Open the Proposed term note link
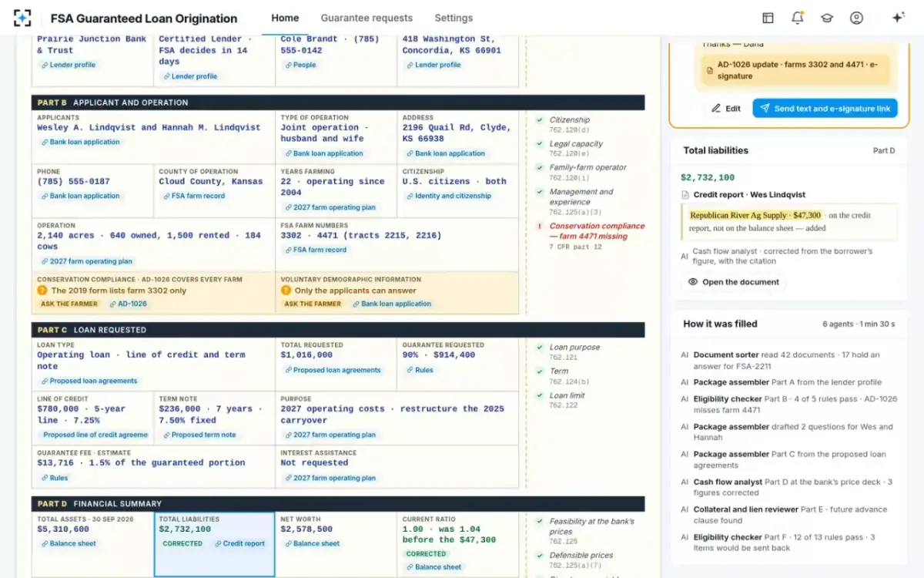 (x=199, y=435)
